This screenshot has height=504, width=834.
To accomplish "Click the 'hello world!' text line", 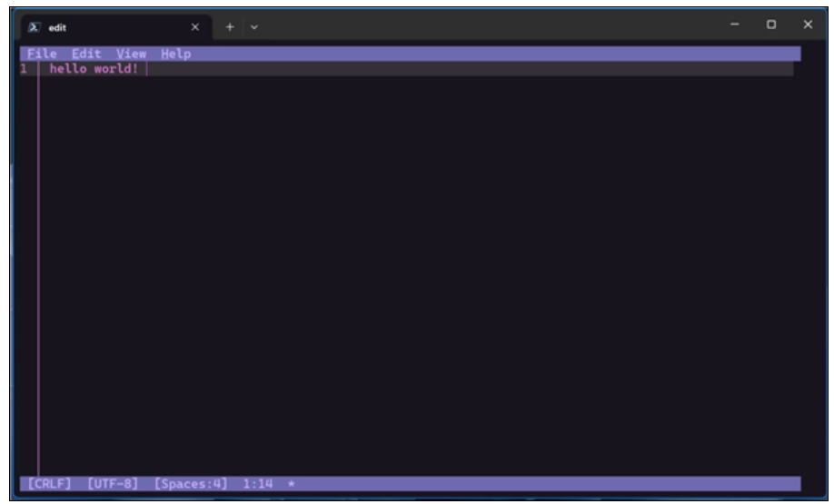I will click(x=94, y=69).
